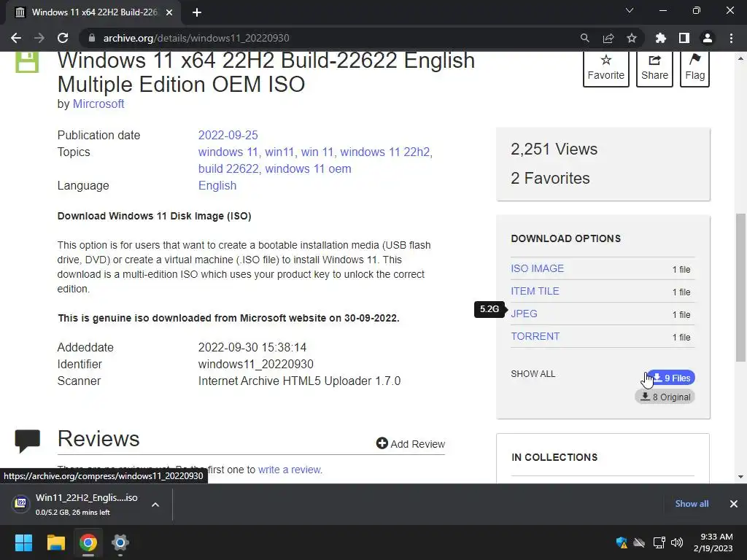Screen dimensions: 747x560
Task: Click the '2,251 Views' text
Action: (554, 149)
